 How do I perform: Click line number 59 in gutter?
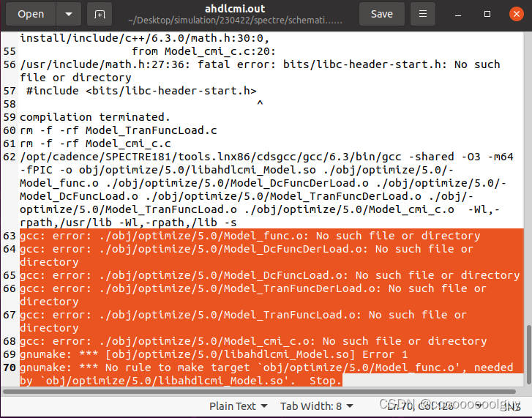point(10,117)
